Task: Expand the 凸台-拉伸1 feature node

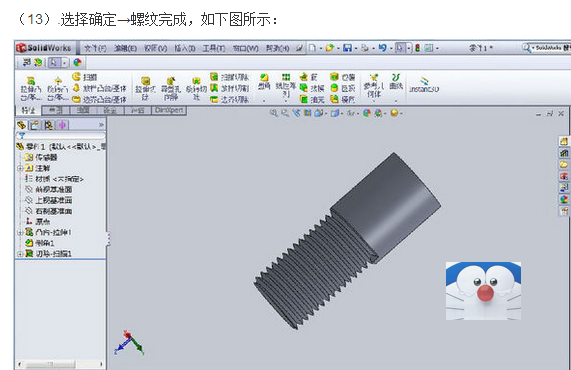Action: pyautogui.click(x=20, y=232)
